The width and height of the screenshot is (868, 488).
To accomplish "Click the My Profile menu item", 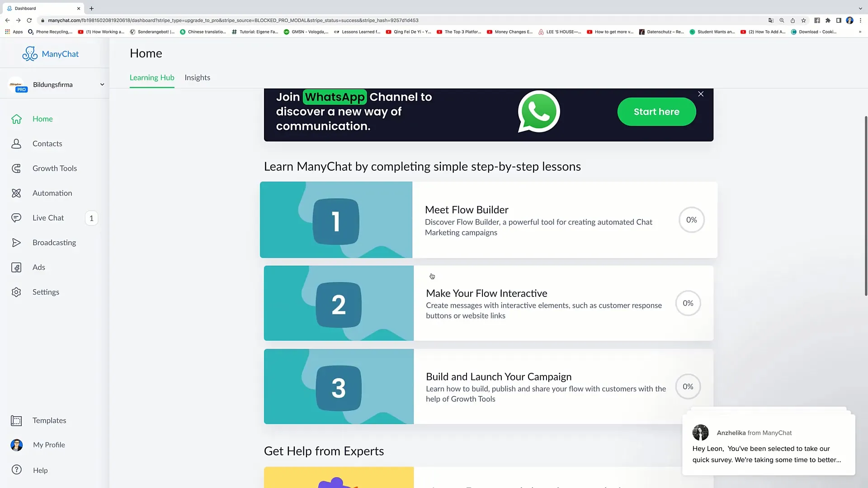I will (x=49, y=445).
